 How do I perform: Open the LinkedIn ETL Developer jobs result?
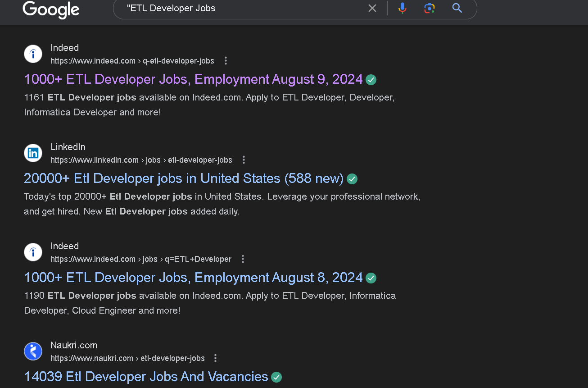pos(183,178)
